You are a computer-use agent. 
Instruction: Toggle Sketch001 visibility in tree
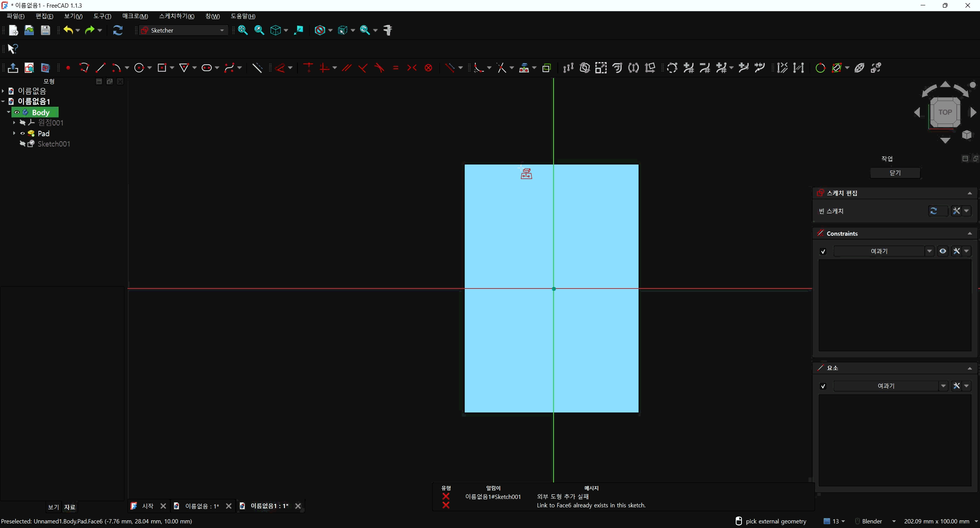[23, 144]
